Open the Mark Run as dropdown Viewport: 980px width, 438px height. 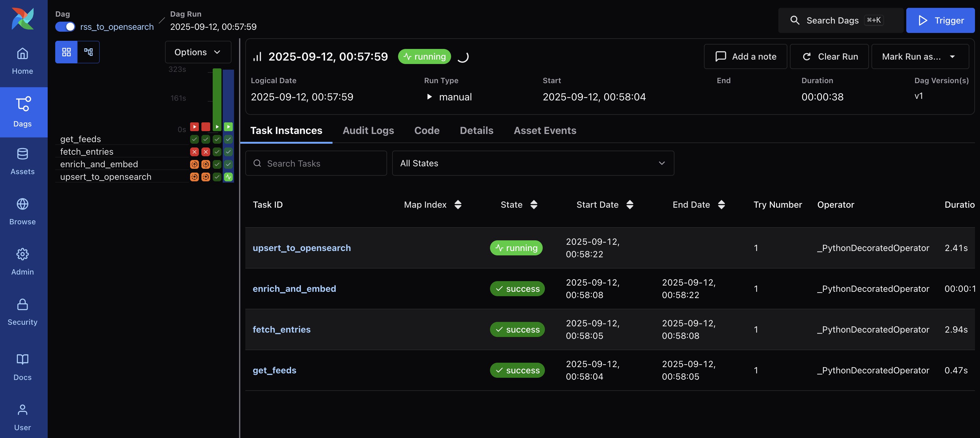coord(919,56)
